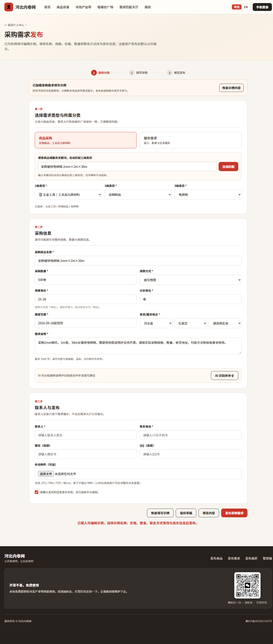Open the 首页 nav item
Viewport: 273px width, 644px height.
coord(47,7)
